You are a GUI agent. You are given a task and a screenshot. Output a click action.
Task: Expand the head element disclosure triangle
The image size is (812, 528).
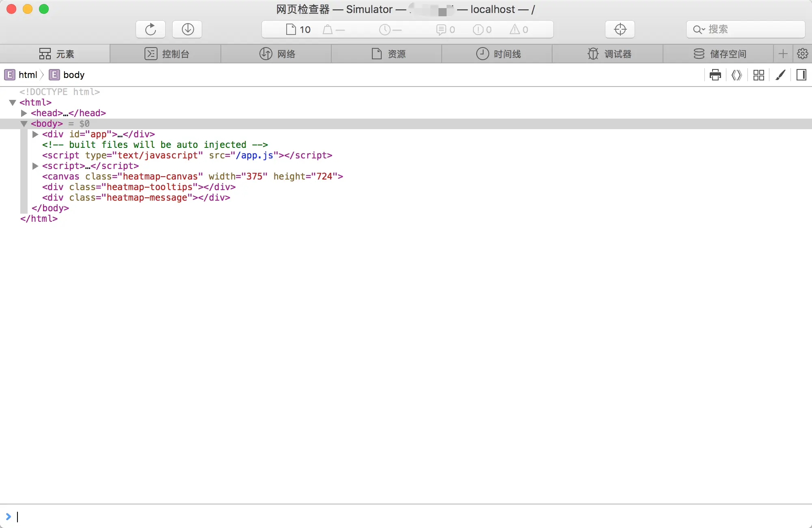24,113
